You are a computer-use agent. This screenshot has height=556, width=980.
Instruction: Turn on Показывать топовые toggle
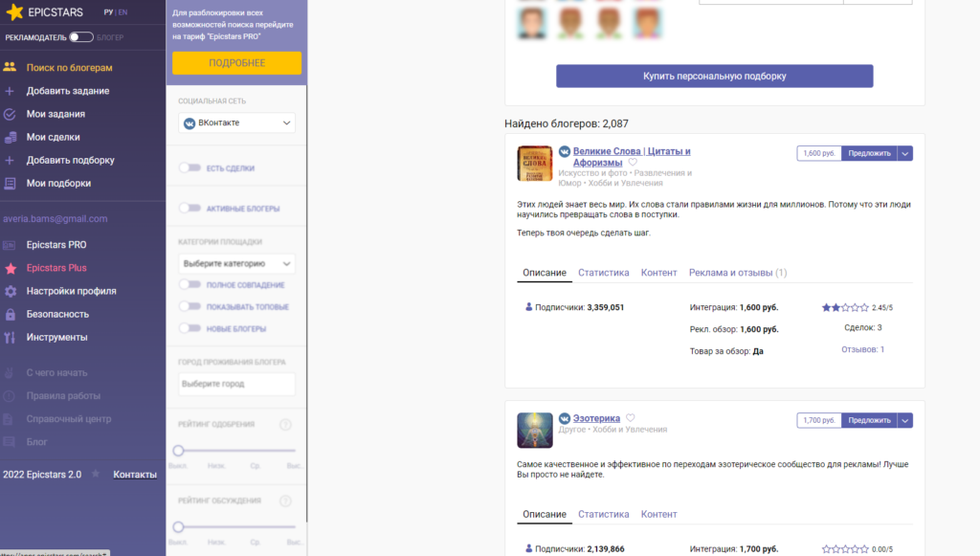point(190,306)
